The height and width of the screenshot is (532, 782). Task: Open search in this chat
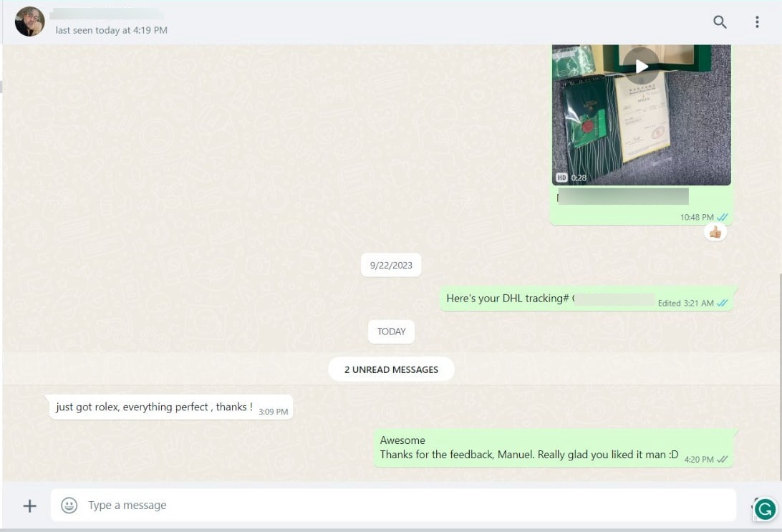tap(720, 22)
